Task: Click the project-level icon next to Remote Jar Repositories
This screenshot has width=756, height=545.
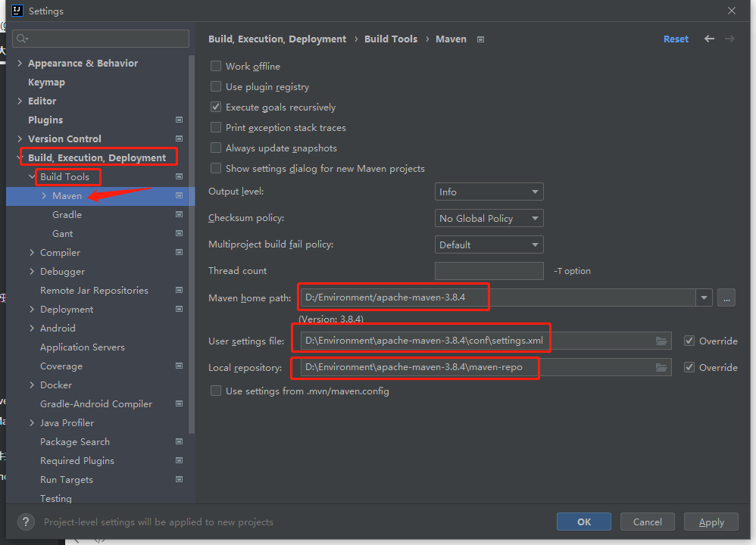Action: (x=179, y=290)
